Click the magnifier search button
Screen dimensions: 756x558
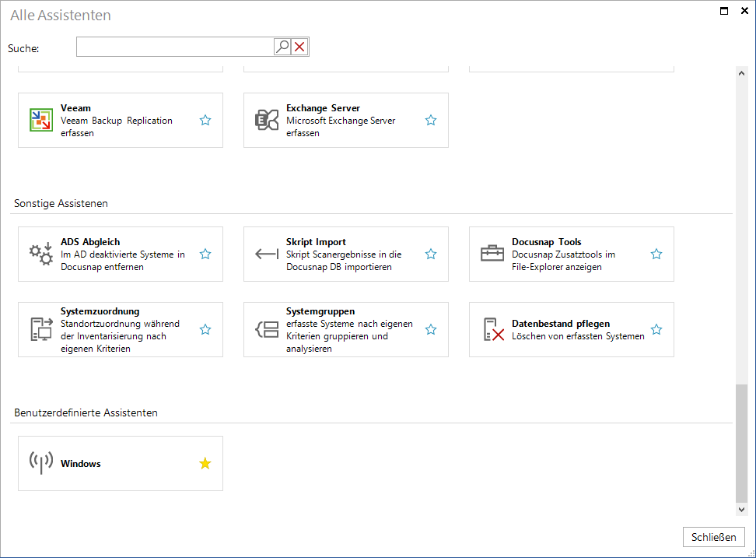coord(282,47)
